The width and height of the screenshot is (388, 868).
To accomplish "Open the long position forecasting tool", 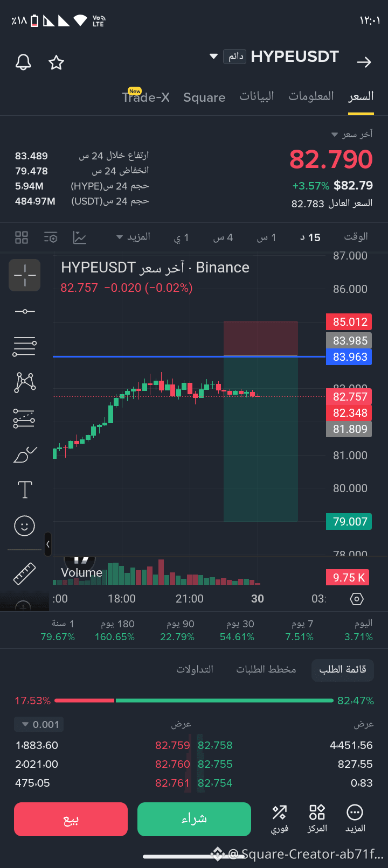I will [x=25, y=418].
